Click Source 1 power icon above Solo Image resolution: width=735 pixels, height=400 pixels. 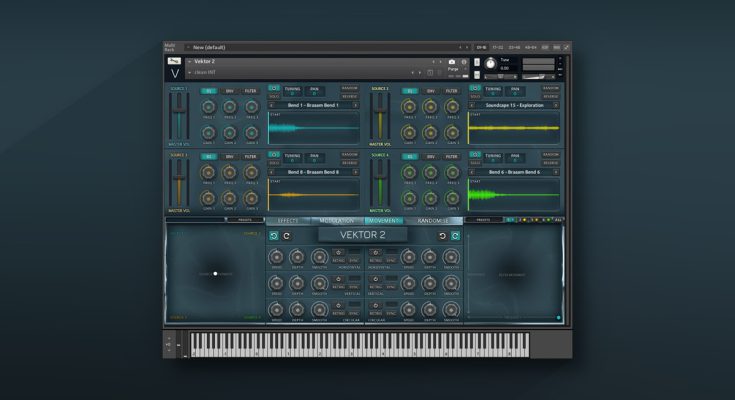[274, 88]
